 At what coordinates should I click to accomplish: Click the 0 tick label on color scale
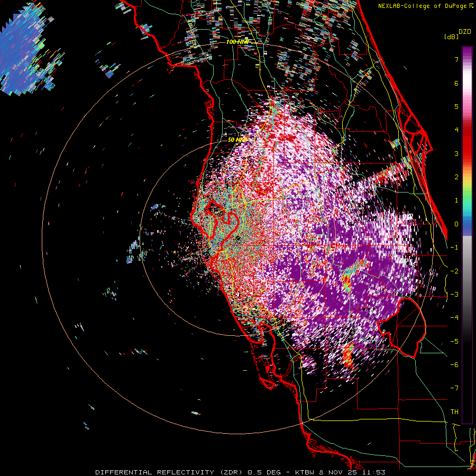(x=456, y=224)
